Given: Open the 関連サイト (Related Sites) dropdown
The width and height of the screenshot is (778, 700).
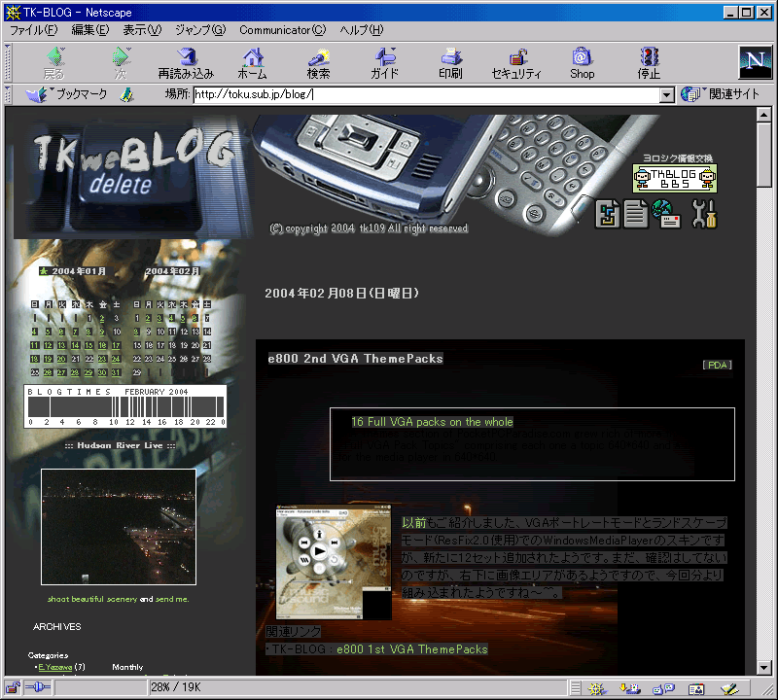Looking at the screenshot, I should tap(720, 94).
